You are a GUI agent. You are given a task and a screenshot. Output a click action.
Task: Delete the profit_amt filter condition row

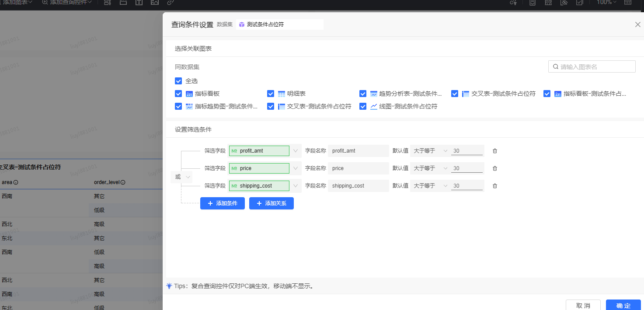(495, 151)
